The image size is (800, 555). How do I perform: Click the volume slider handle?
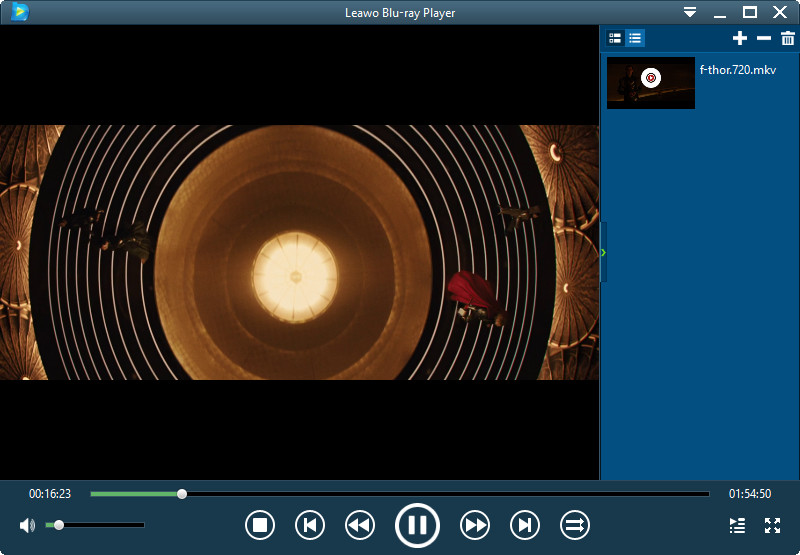[x=59, y=525]
